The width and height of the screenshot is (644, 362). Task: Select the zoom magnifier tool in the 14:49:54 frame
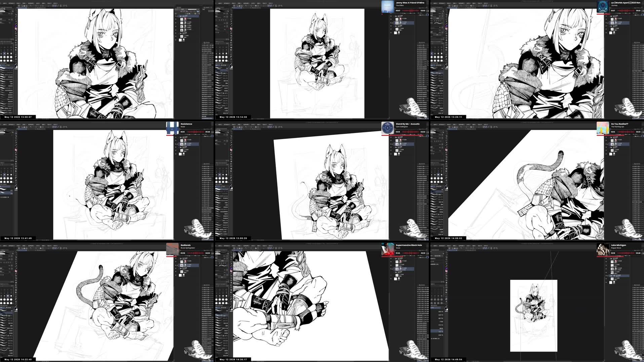click(x=446, y=252)
